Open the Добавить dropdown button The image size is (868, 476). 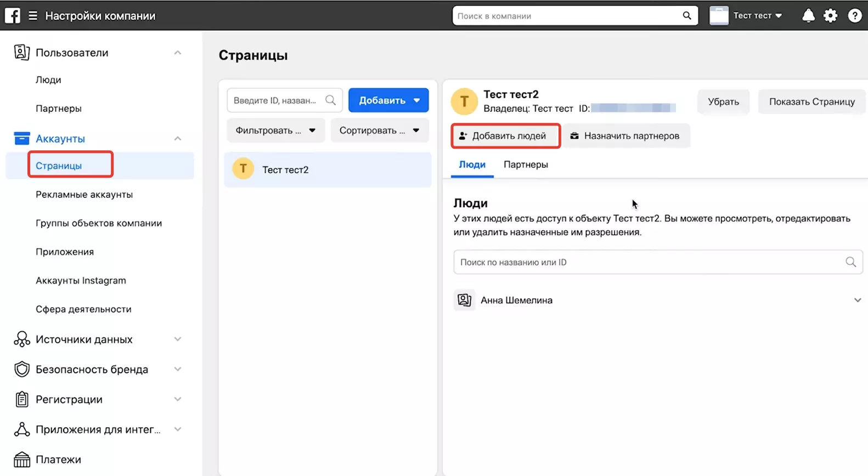coord(388,100)
